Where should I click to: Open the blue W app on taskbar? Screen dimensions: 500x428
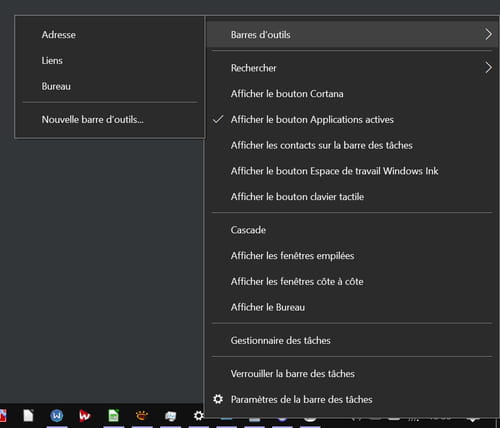56,416
